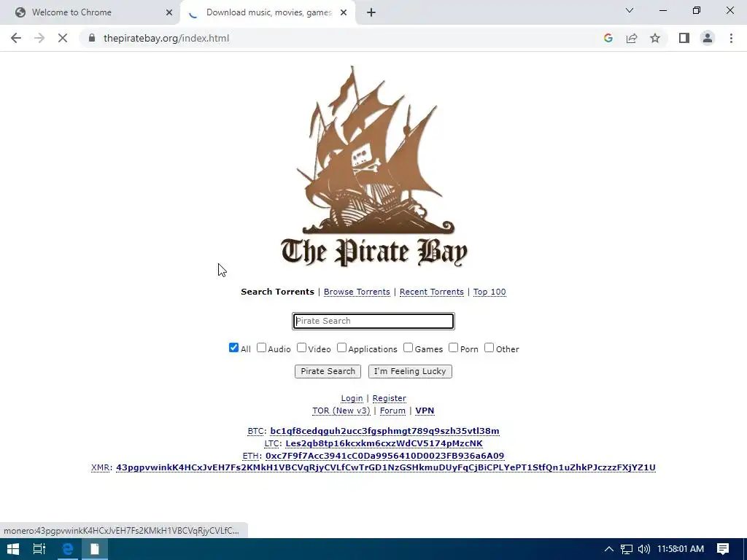This screenshot has width=747, height=560.
Task: Open the Windows Start menu
Action: click(x=13, y=549)
